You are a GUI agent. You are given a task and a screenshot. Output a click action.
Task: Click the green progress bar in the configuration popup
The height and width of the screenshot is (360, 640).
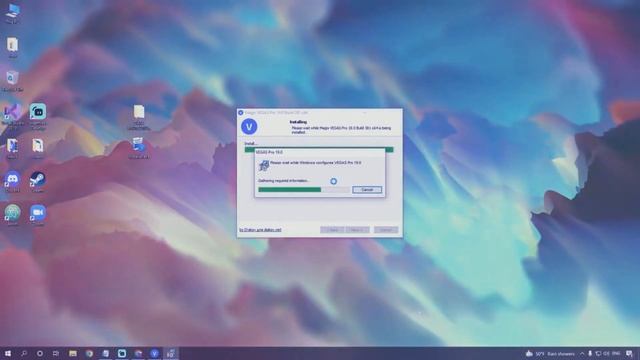click(x=304, y=189)
